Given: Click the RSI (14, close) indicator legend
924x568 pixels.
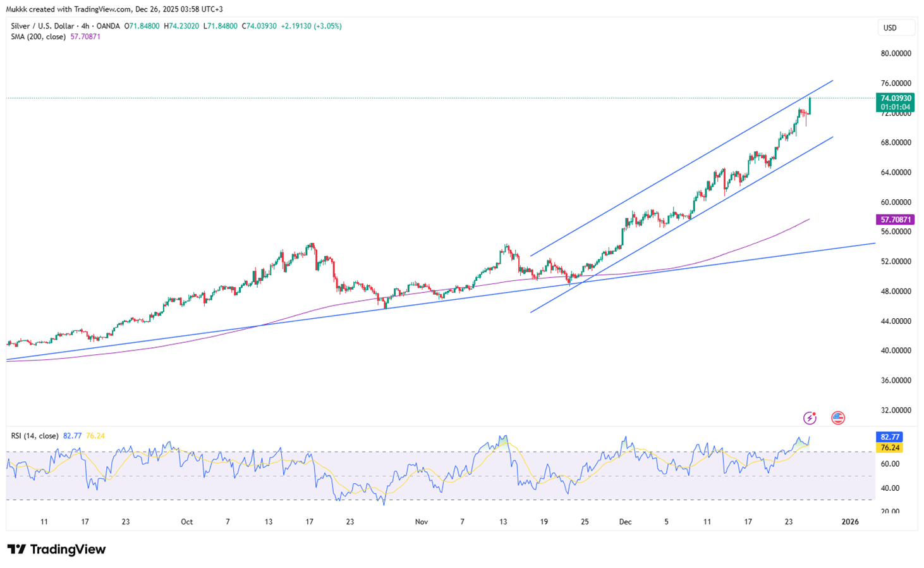Looking at the screenshot, I should (x=35, y=436).
